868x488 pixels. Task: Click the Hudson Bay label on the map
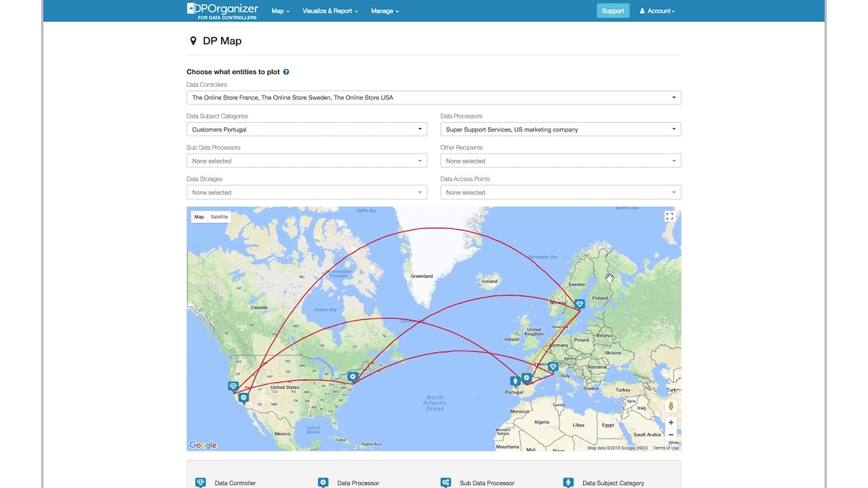click(325, 309)
